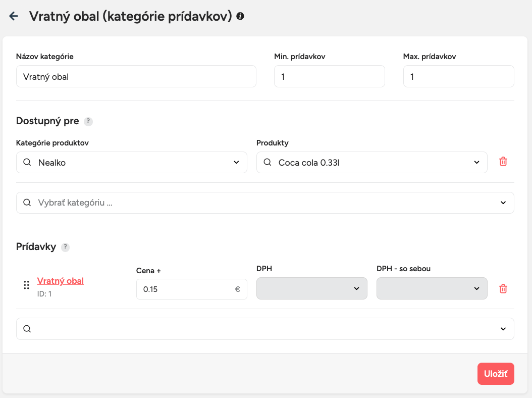Image resolution: width=532 pixels, height=398 pixels.
Task: Open the DPH - so sebou dropdown
Action: click(476, 288)
